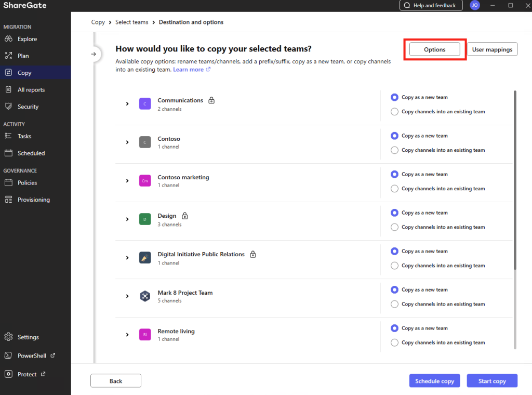Image resolution: width=532 pixels, height=395 pixels.
Task: Click the Provisioning icon
Action: 8,200
